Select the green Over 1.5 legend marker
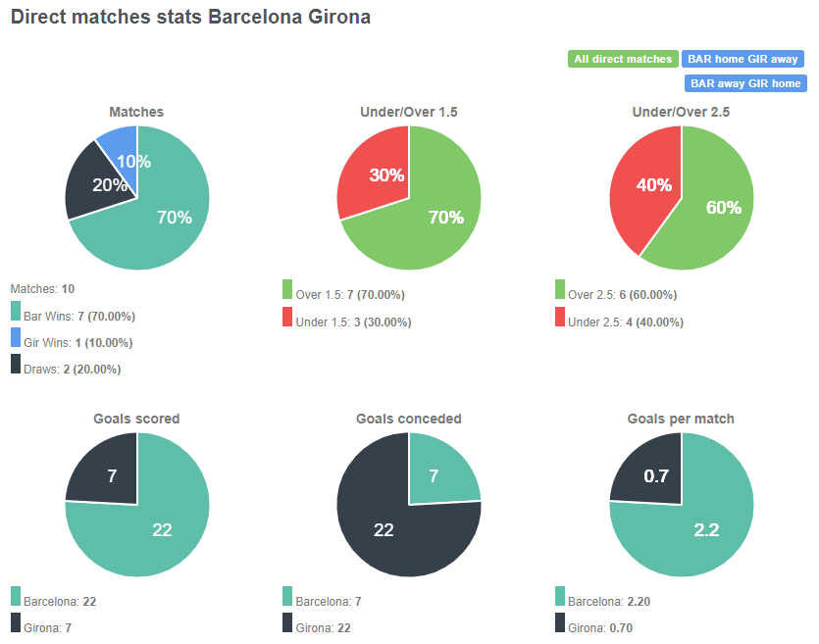The height and width of the screenshot is (644, 819). tap(285, 293)
